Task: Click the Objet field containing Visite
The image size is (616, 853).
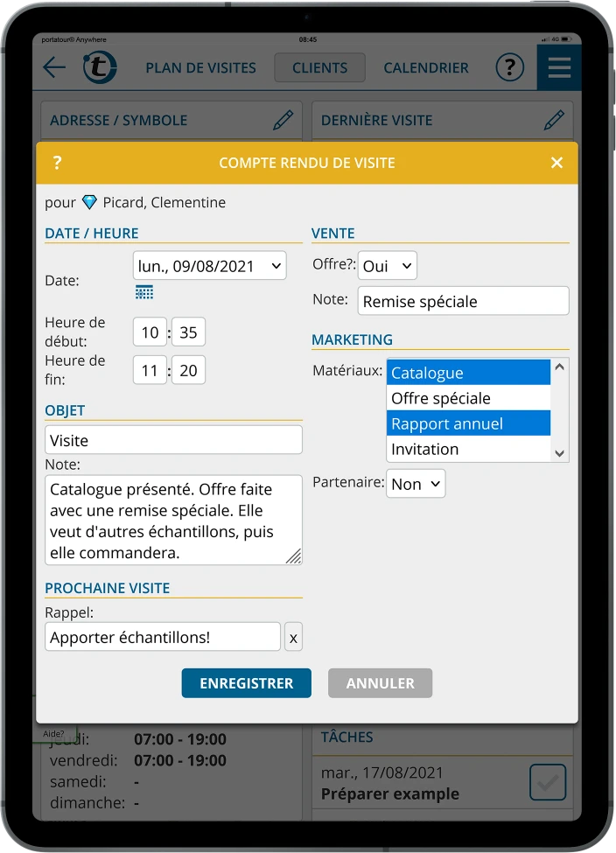Action: pyautogui.click(x=173, y=439)
